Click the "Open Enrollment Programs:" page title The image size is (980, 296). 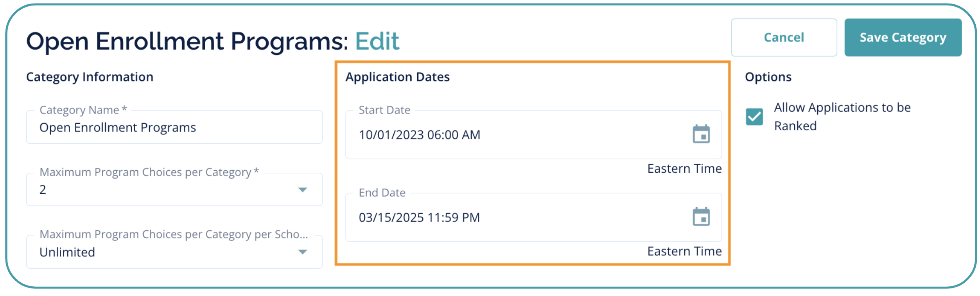[187, 41]
